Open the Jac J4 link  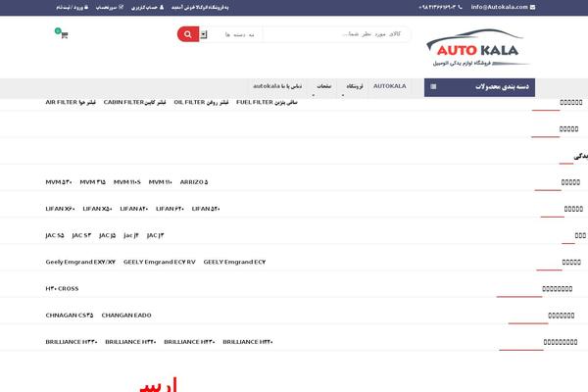[131, 235]
